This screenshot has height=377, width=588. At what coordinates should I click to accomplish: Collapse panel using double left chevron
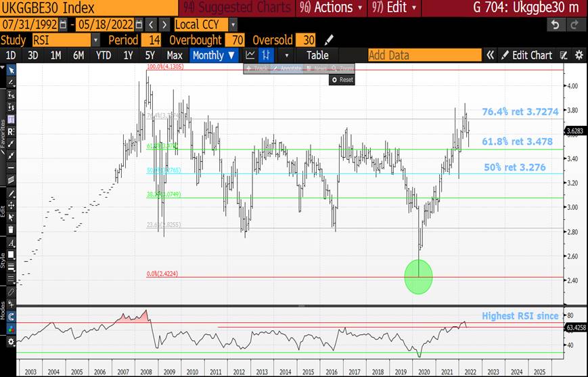pyautogui.click(x=490, y=56)
